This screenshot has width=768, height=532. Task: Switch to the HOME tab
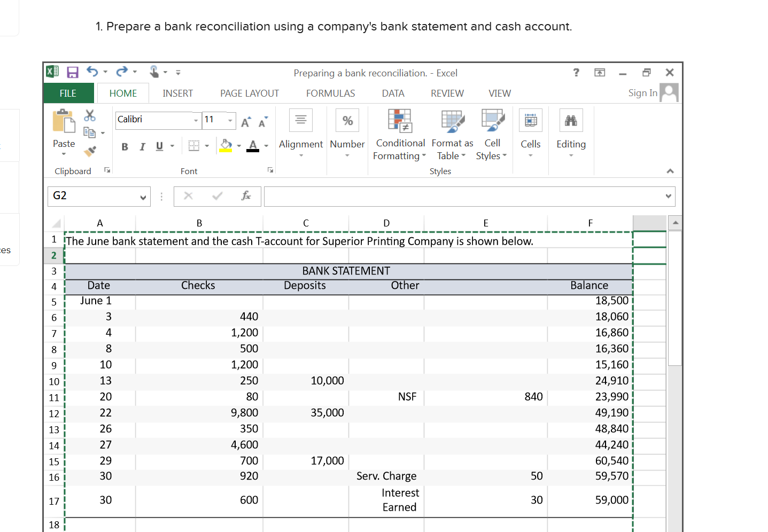tap(123, 93)
